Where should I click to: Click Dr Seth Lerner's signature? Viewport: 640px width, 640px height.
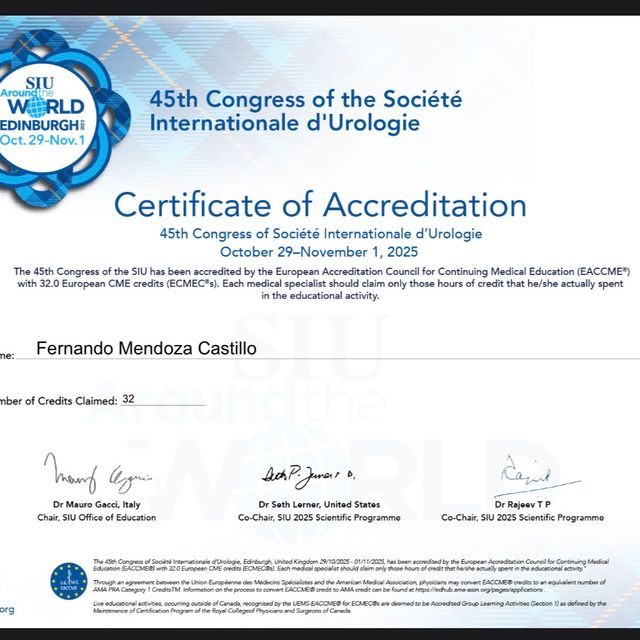coord(308,476)
